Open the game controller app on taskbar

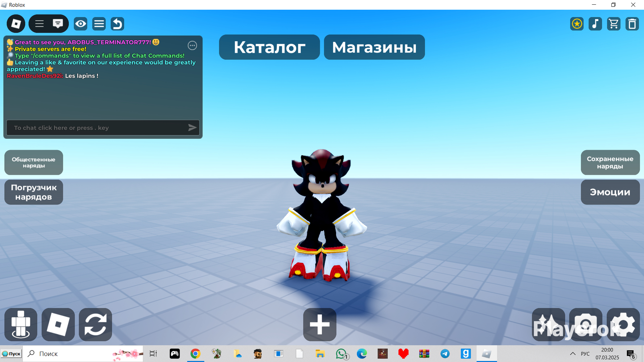(175, 354)
